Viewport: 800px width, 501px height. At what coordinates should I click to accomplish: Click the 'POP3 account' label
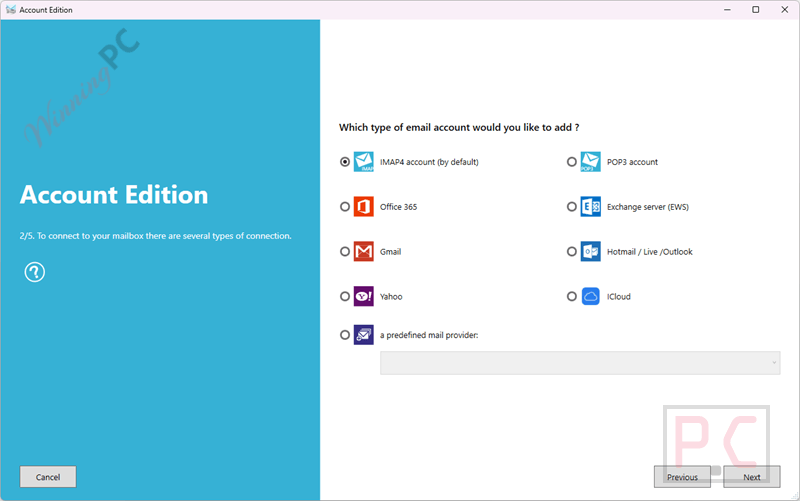click(x=632, y=162)
